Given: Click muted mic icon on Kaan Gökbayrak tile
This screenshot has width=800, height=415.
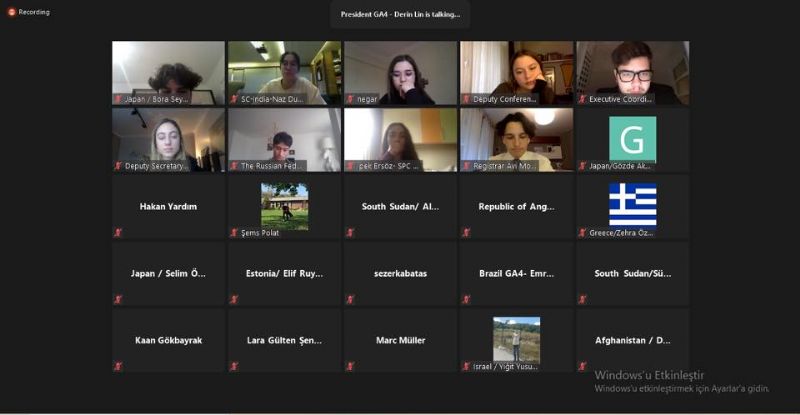Looking at the screenshot, I should click(118, 366).
